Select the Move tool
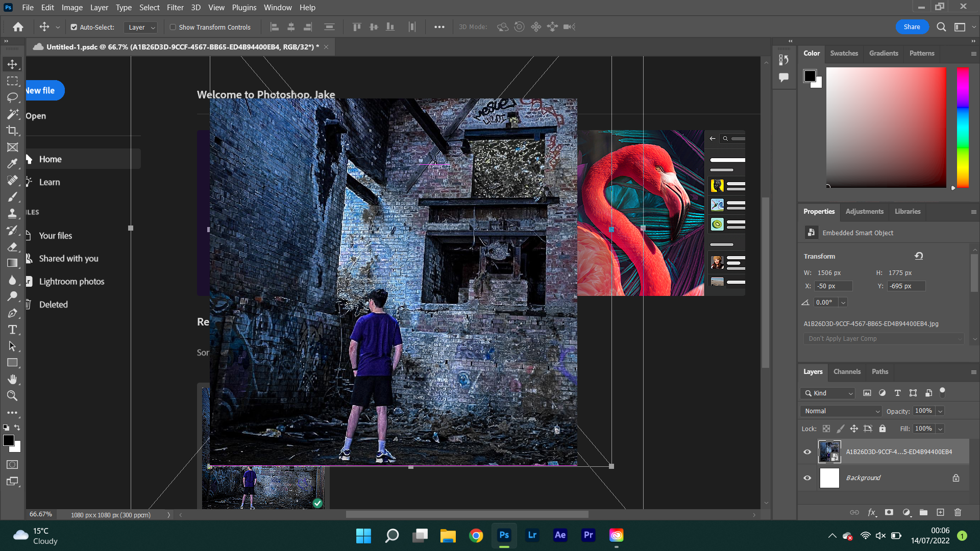The image size is (980, 551). click(x=13, y=64)
